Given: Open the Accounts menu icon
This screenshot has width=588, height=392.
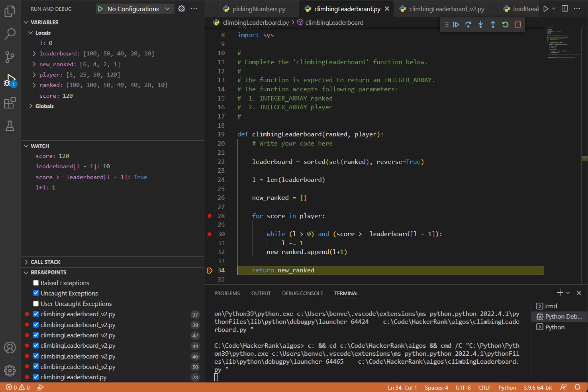Looking at the screenshot, I should (10, 347).
